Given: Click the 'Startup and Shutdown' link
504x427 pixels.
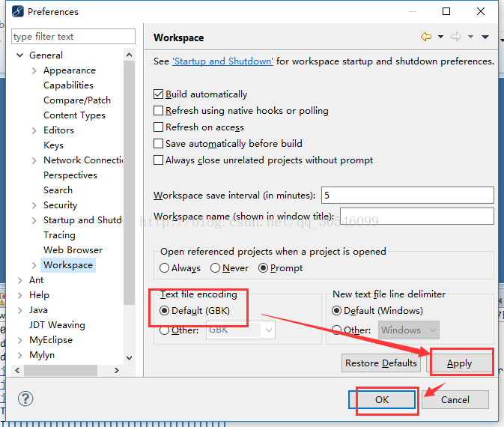Looking at the screenshot, I should click(222, 61).
